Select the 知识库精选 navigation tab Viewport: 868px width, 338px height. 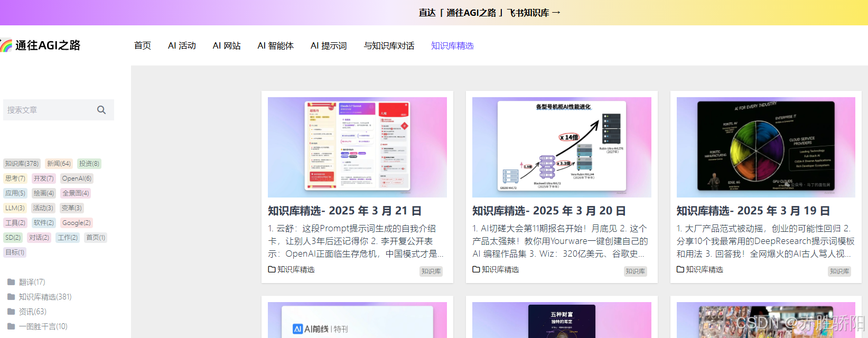click(452, 46)
